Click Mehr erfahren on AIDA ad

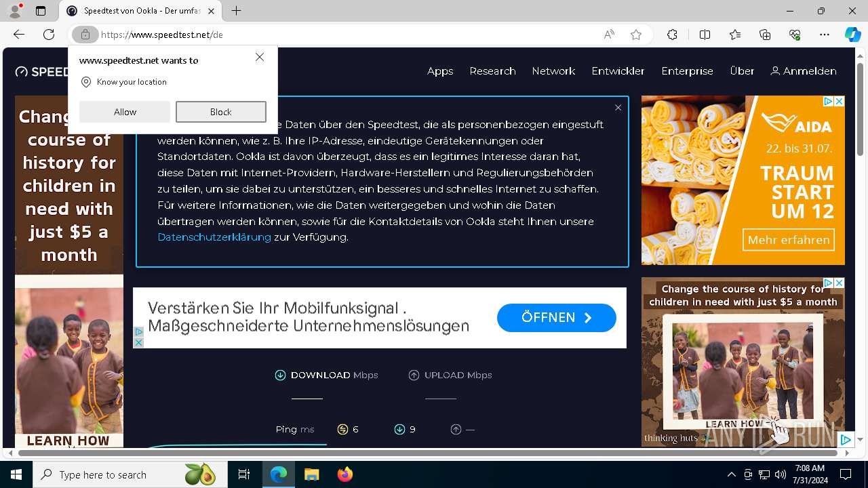click(789, 240)
